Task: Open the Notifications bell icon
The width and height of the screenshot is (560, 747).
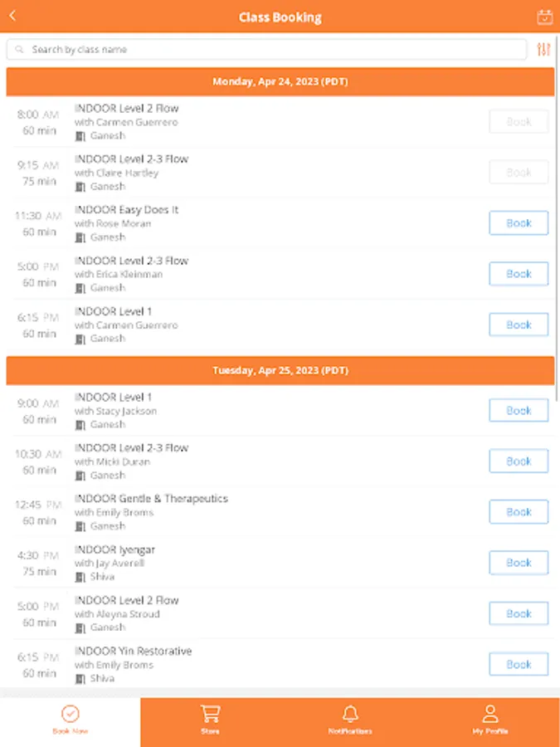Action: [x=350, y=714]
